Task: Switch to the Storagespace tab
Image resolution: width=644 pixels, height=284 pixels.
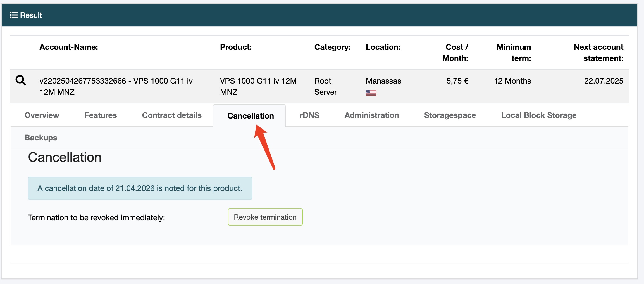Action: point(450,115)
